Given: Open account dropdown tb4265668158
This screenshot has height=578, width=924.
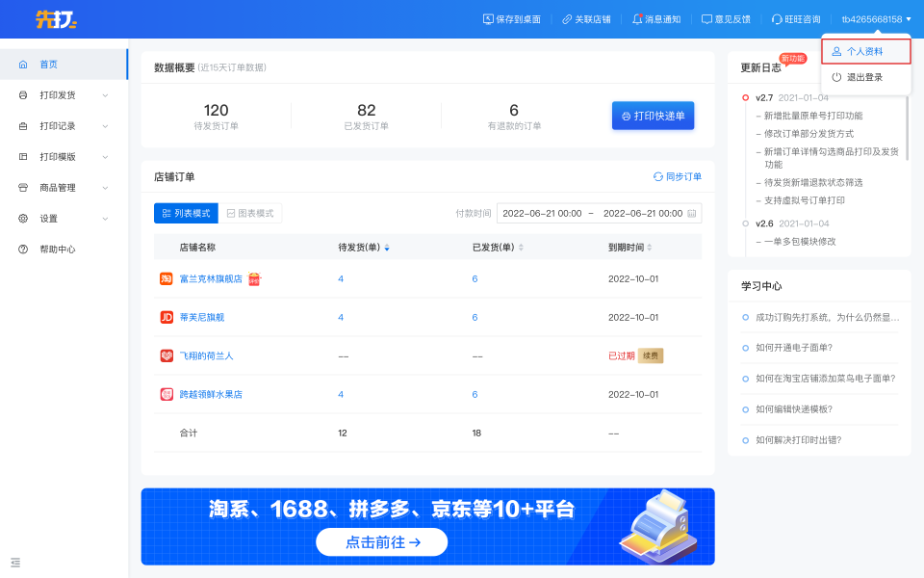Looking at the screenshot, I should coord(876,19).
